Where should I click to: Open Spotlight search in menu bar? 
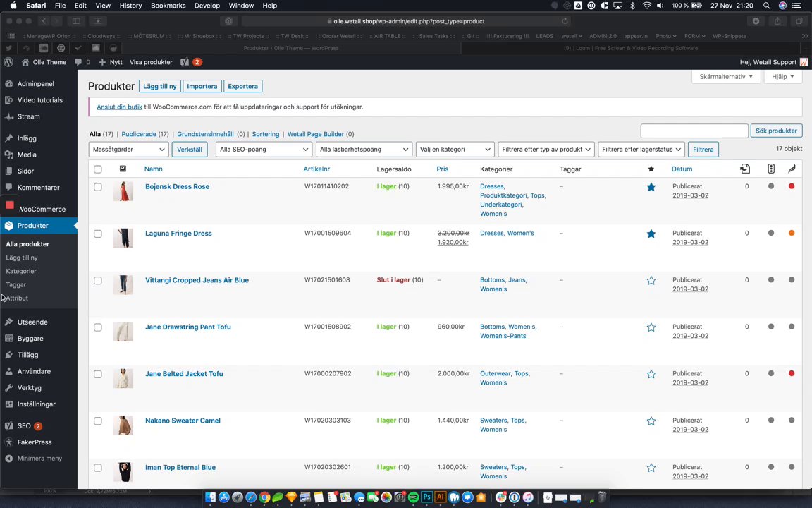pyautogui.click(x=766, y=6)
